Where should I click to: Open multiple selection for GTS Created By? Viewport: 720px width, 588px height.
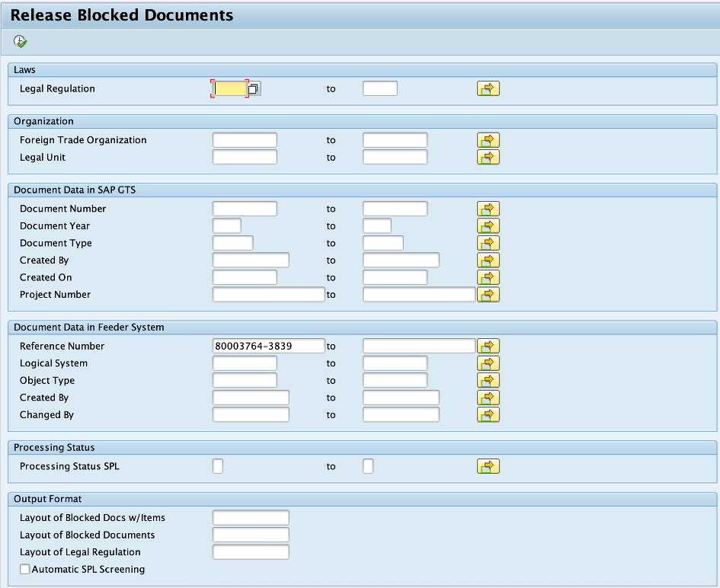[x=488, y=260]
